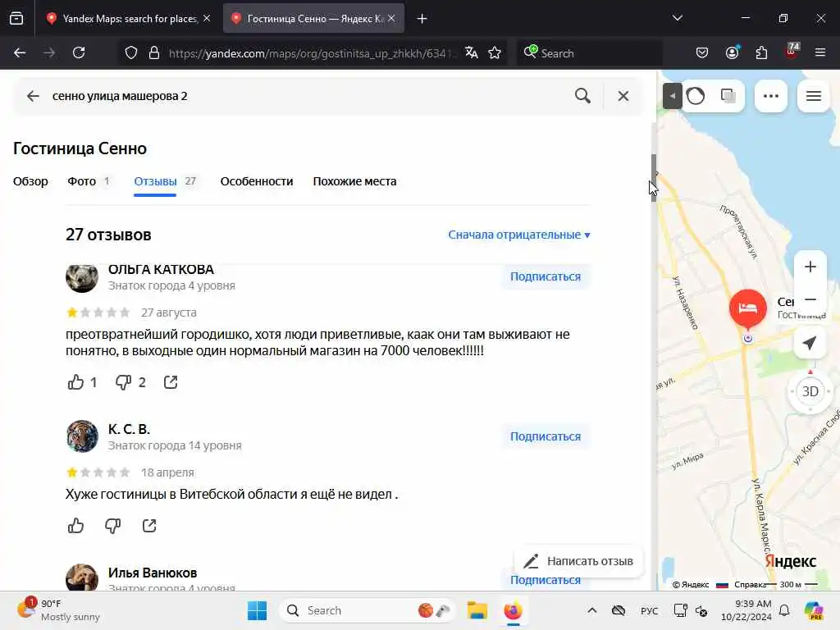Image resolution: width=840 pixels, height=630 pixels.
Task: Open the three-dots more options on map
Action: point(771,96)
